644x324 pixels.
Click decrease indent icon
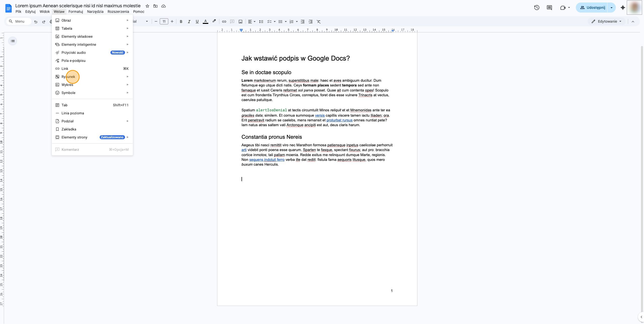point(303,22)
